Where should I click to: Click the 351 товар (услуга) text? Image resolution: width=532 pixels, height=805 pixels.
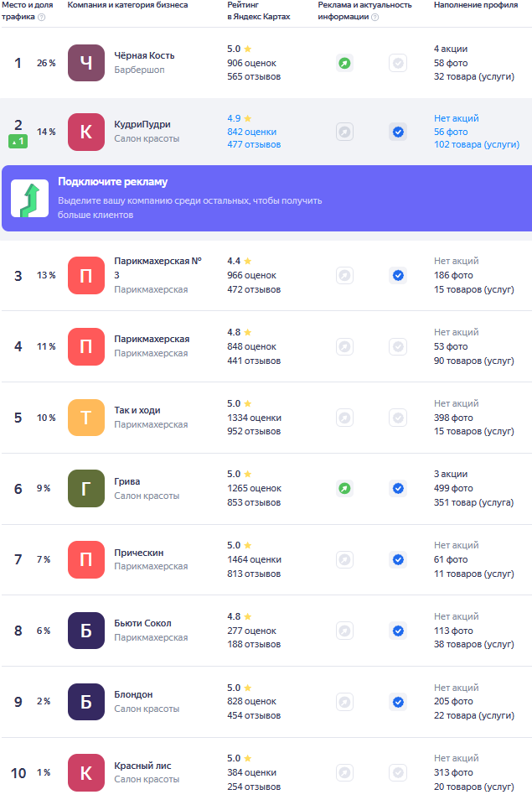(x=473, y=502)
